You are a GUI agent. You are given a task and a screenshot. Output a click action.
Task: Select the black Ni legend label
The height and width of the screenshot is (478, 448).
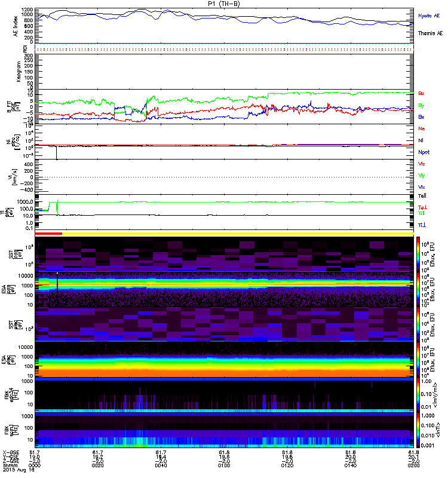click(421, 140)
